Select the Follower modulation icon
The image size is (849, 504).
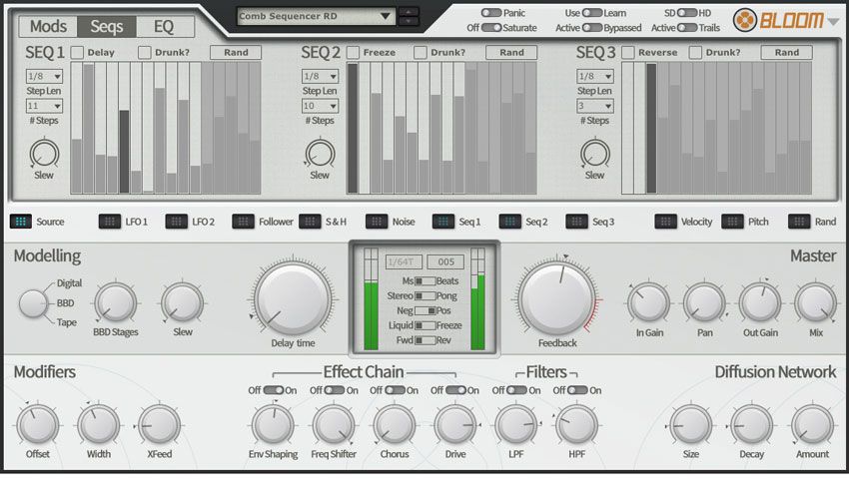[243, 222]
